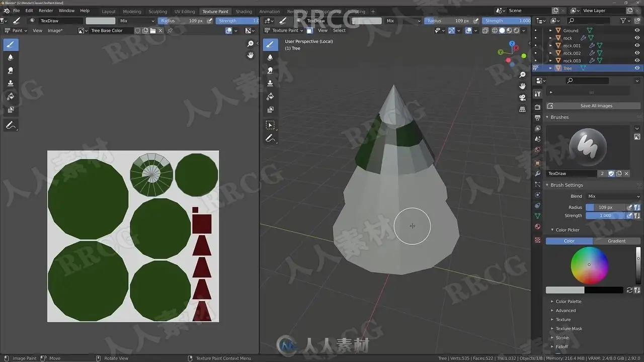The height and width of the screenshot is (362, 644).
Task: Open the Blend mode dropdown in Brush Settings
Action: [613, 197]
